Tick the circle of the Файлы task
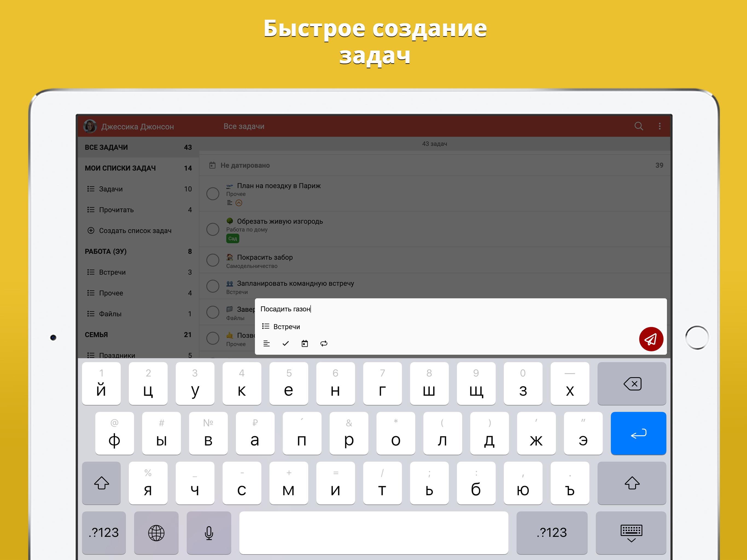This screenshot has width=747, height=560. [213, 312]
